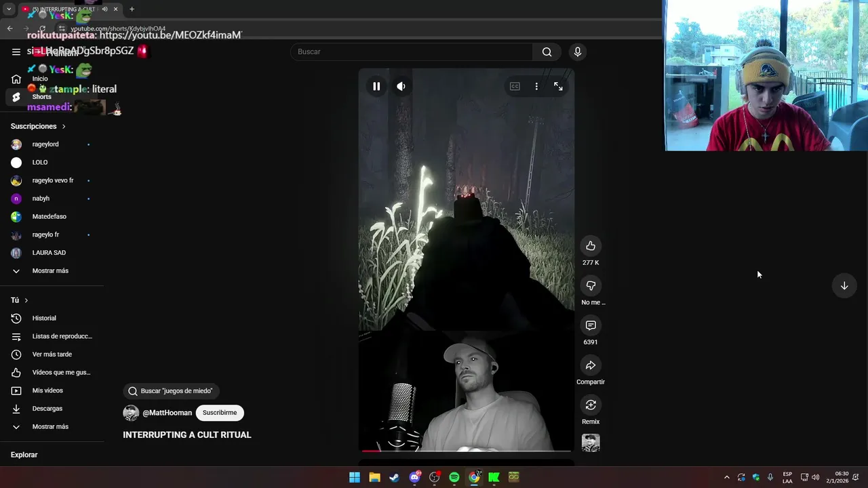The image size is (868, 488).
Task: Click the Remix icon
Action: point(591,405)
